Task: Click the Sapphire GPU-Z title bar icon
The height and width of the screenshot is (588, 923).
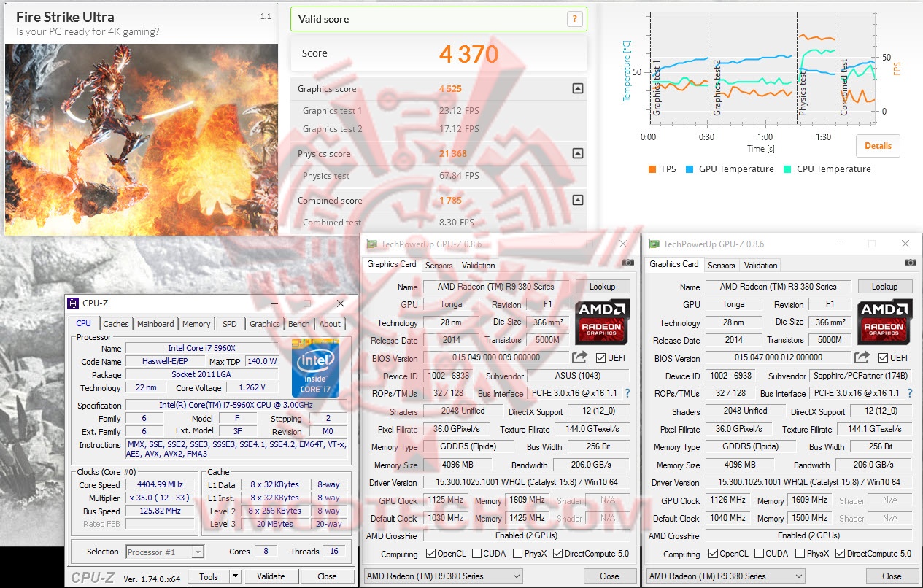Action: coord(654,244)
